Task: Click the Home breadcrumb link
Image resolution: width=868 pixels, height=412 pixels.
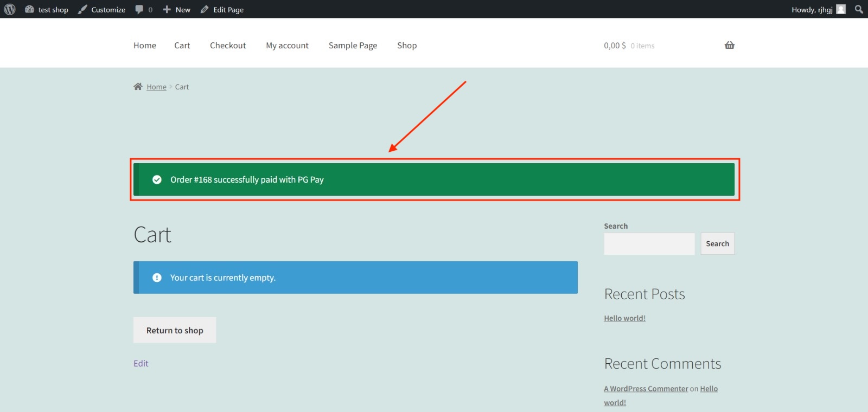Action: tap(156, 87)
